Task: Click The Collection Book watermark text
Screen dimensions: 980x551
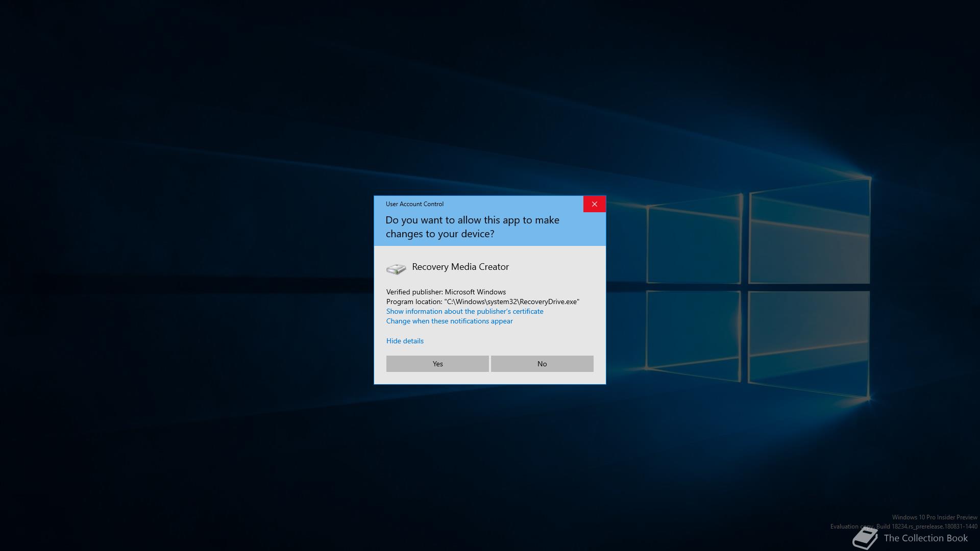Action: (x=925, y=538)
